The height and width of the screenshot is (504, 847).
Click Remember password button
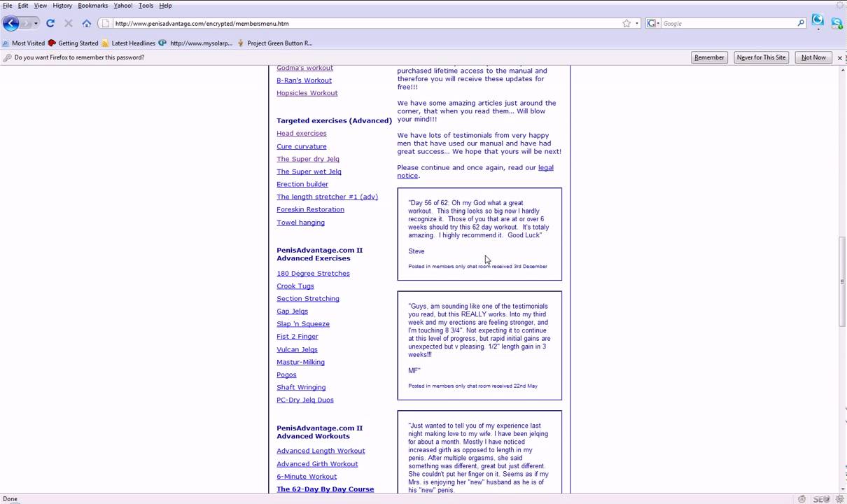pos(709,57)
